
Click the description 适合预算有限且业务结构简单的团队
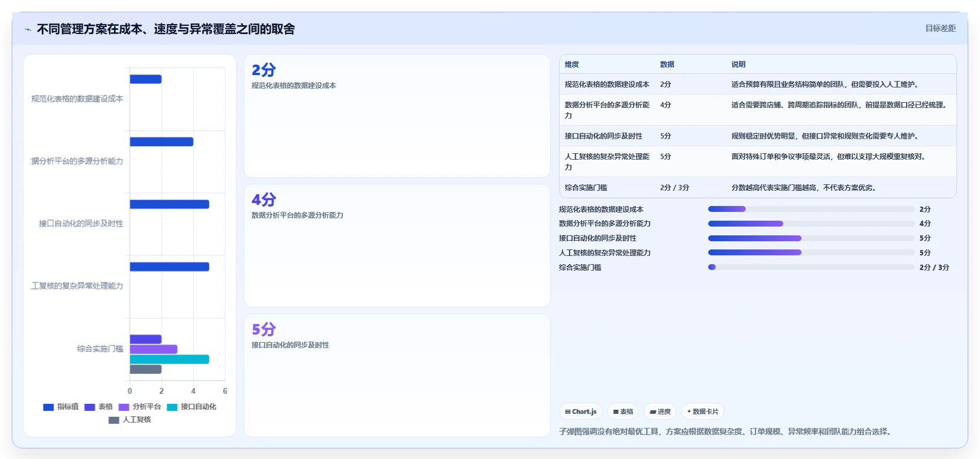[824, 85]
